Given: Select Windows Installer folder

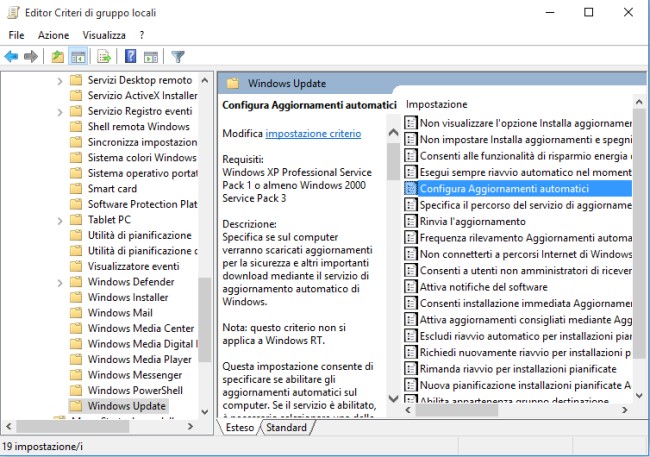Looking at the screenshot, I should click(x=128, y=297).
